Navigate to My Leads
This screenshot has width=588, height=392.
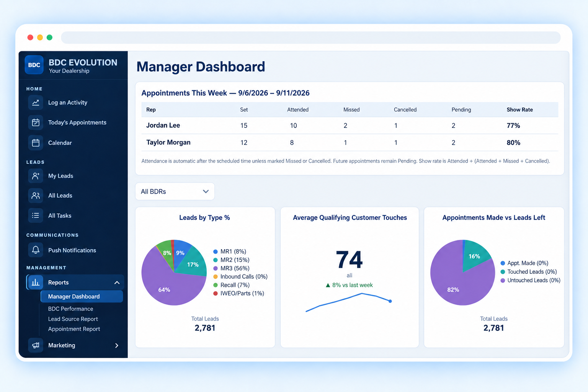pyautogui.click(x=60, y=176)
